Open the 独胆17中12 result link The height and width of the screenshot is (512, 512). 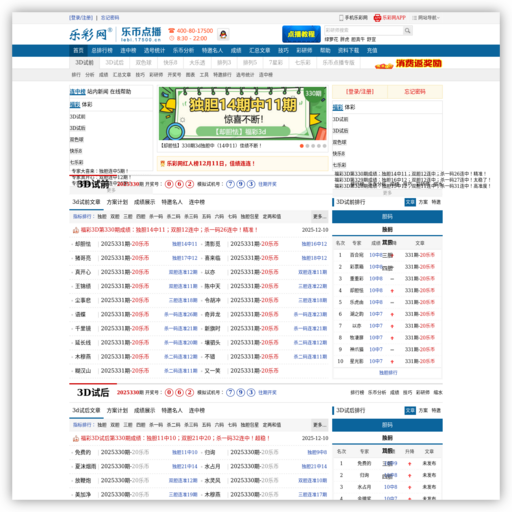[184, 258]
